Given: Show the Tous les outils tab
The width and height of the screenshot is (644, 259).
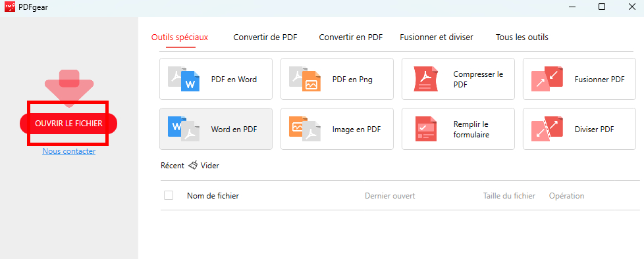Looking at the screenshot, I should tap(522, 37).
